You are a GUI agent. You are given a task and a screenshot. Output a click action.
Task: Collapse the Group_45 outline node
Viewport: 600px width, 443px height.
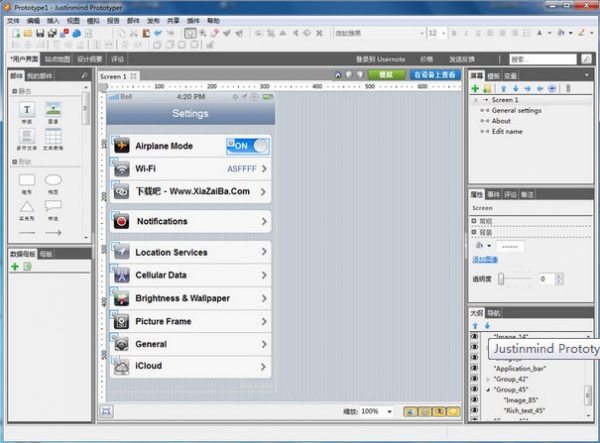(x=488, y=390)
